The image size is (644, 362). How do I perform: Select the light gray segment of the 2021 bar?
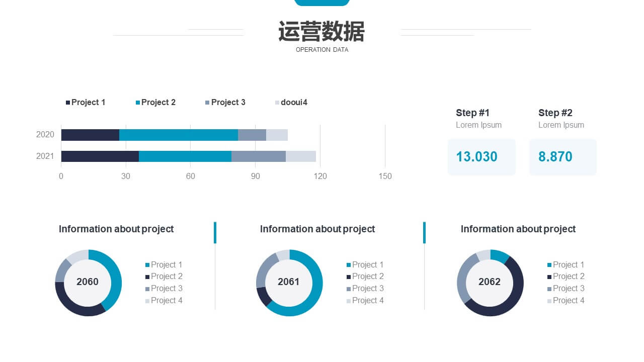(301, 156)
